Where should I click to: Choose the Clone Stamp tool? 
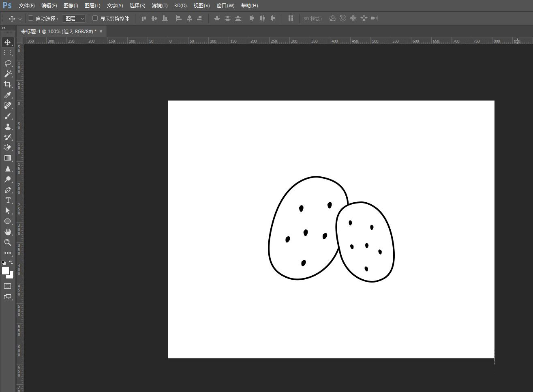click(x=7, y=126)
